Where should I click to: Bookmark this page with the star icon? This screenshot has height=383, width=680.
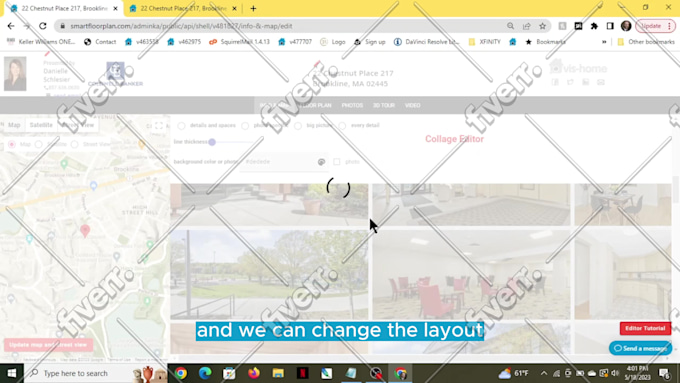(543, 26)
